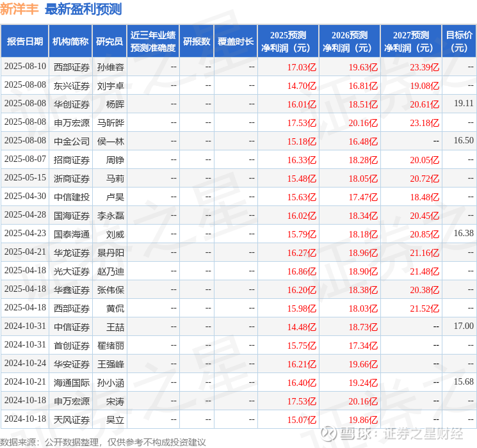Select analyst name 景丹阳
The image size is (477, 448).
point(111,253)
